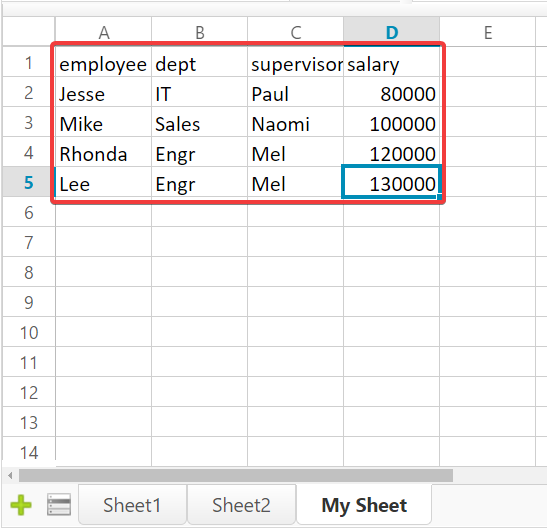Select the cell containing Rhonda

pos(104,152)
